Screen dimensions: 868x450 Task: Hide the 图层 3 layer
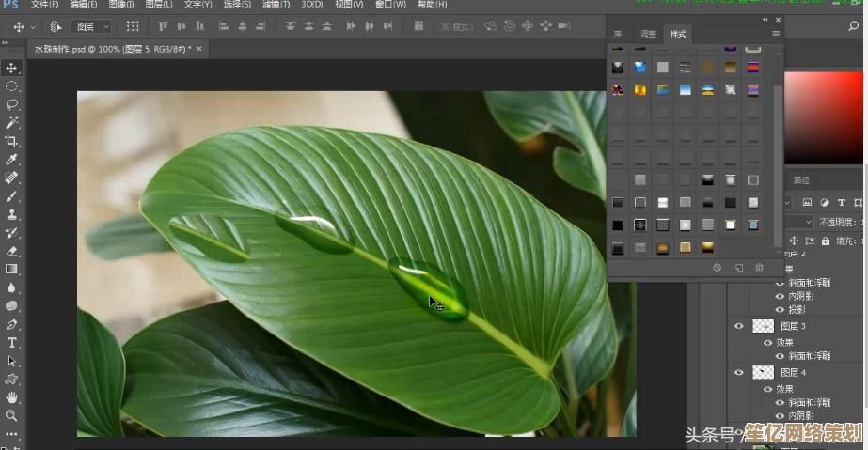tap(739, 326)
